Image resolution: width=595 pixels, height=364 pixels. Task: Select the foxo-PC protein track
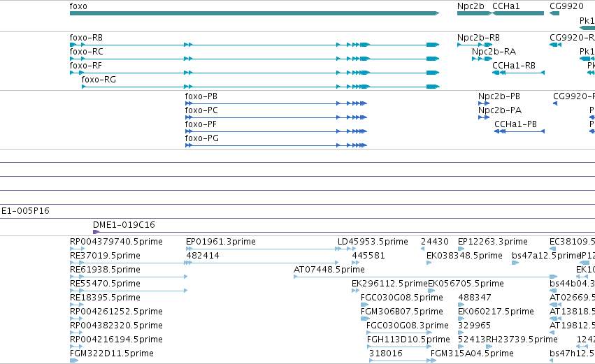(276, 117)
